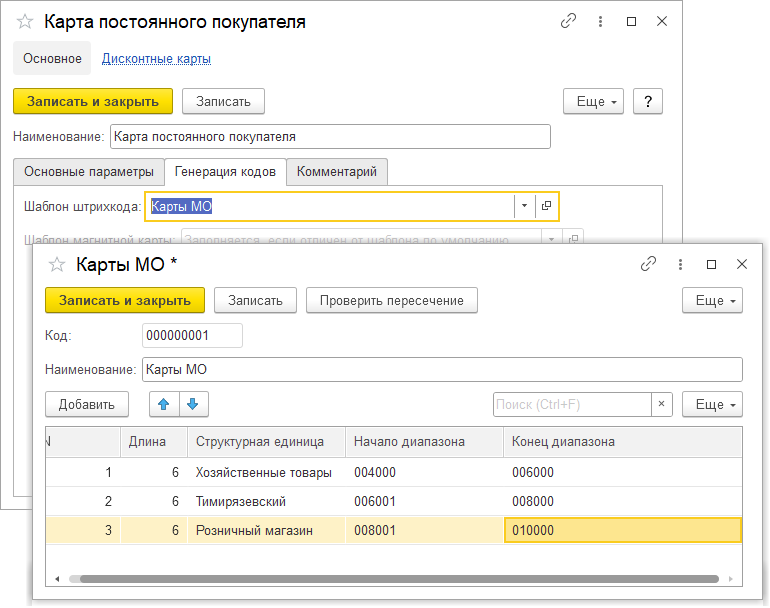The image size is (770, 608).
Task: Select Генерация кодов tab
Action: click(225, 172)
